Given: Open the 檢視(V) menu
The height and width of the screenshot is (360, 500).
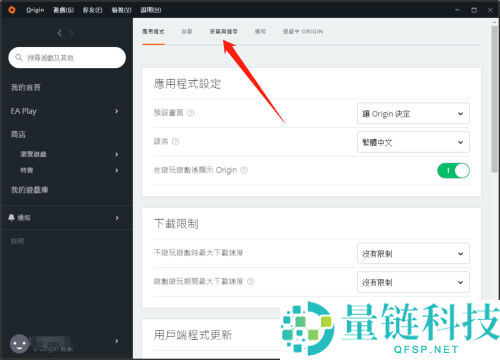Looking at the screenshot, I should pos(121,10).
